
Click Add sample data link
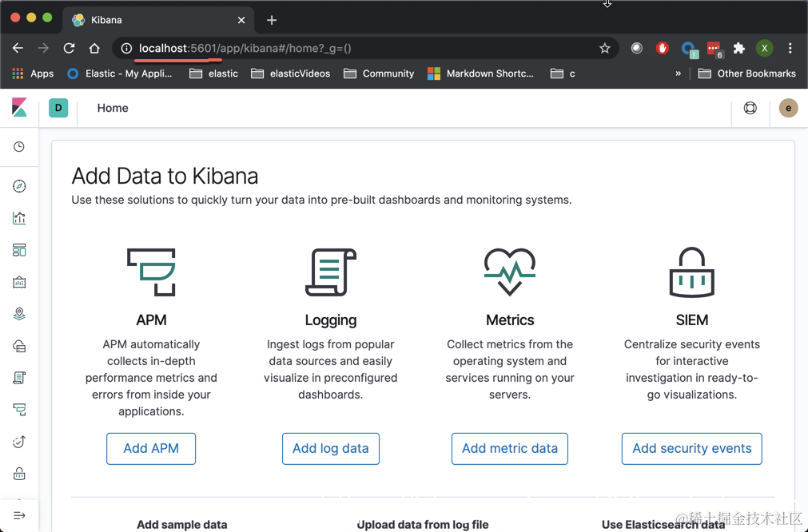(182, 524)
